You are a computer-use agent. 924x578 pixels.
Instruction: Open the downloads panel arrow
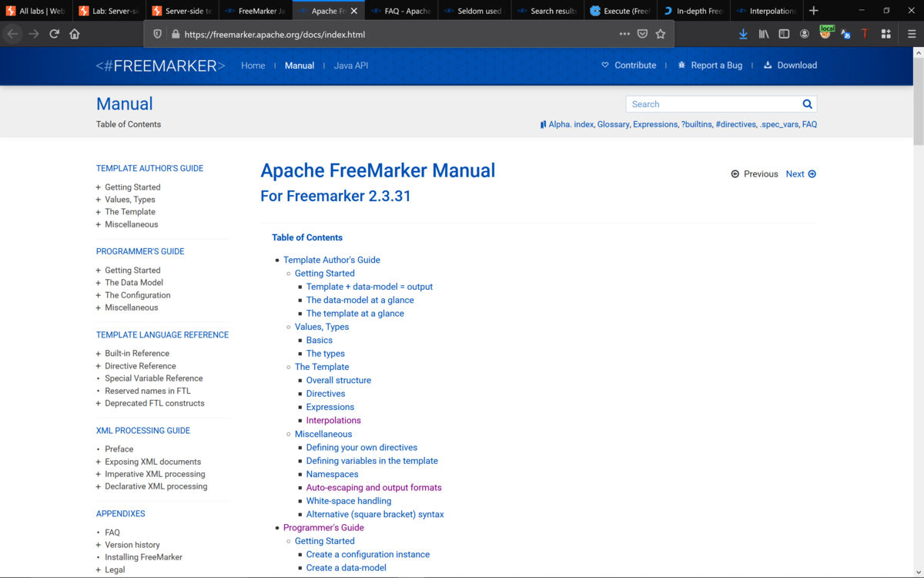[743, 34]
